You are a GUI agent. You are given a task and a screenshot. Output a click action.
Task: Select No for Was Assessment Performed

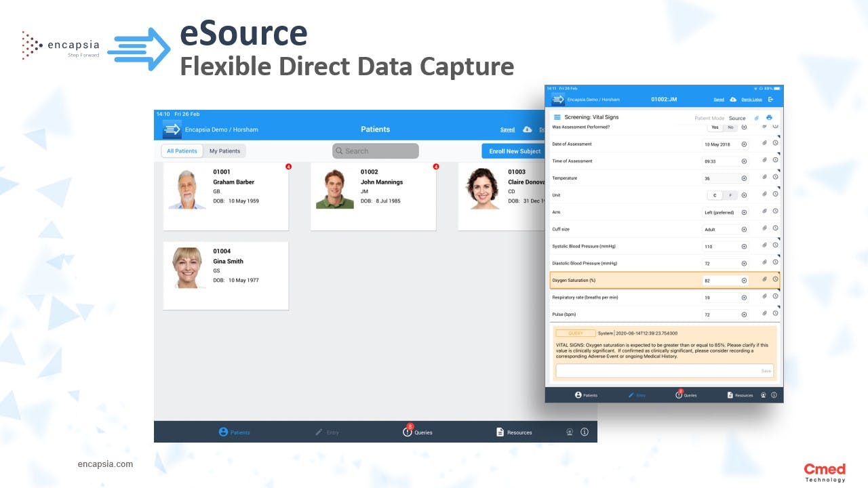click(x=730, y=127)
